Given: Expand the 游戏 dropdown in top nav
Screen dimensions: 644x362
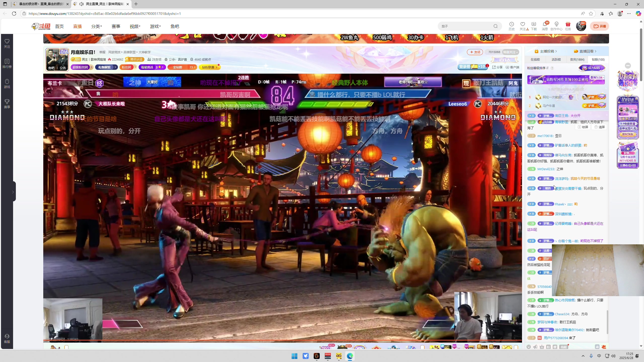Looking at the screenshot, I should pos(155,26).
